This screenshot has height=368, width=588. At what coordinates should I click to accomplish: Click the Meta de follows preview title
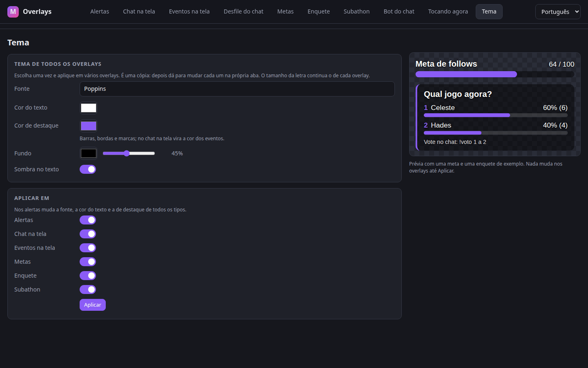446,64
